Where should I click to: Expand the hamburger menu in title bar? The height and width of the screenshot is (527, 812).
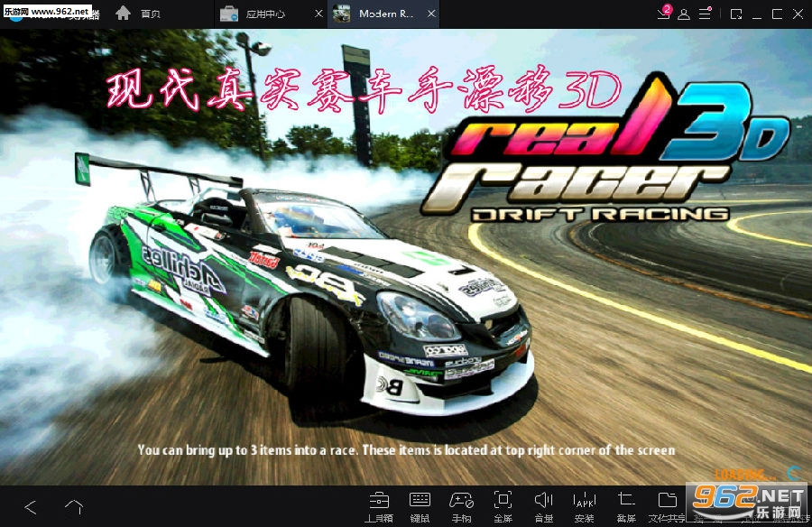(x=706, y=14)
